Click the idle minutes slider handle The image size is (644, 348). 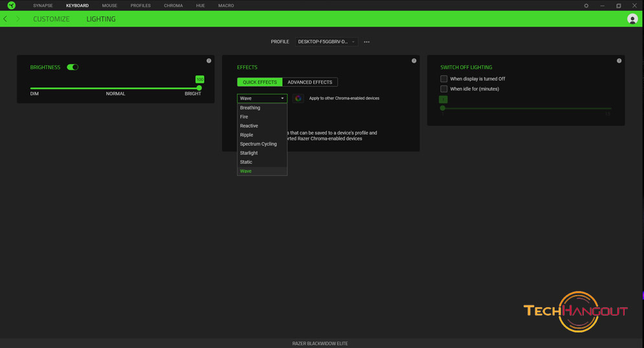point(442,108)
